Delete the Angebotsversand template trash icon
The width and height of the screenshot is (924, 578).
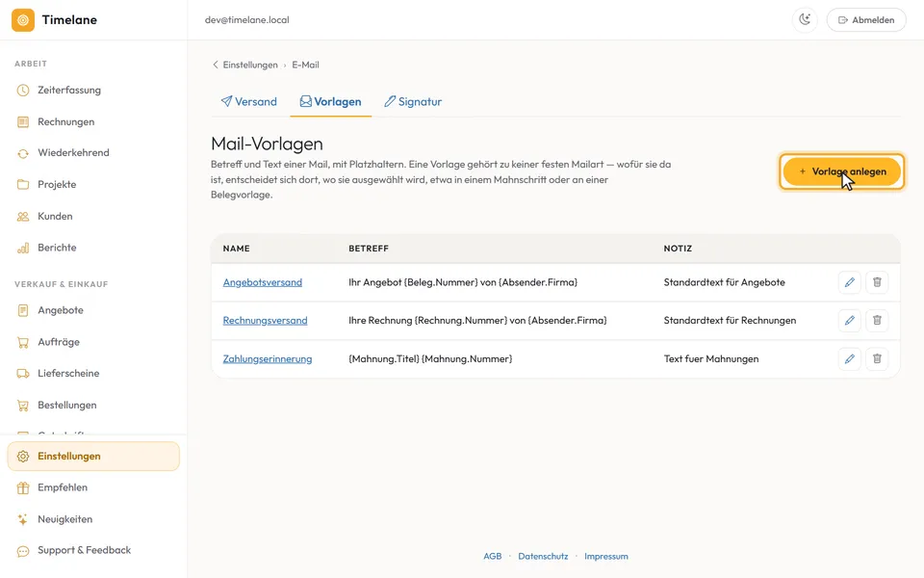pyautogui.click(x=877, y=282)
